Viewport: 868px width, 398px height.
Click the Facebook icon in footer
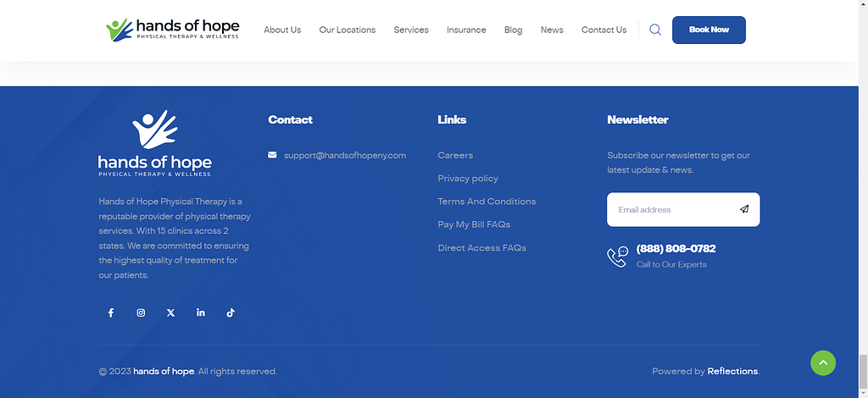point(110,312)
